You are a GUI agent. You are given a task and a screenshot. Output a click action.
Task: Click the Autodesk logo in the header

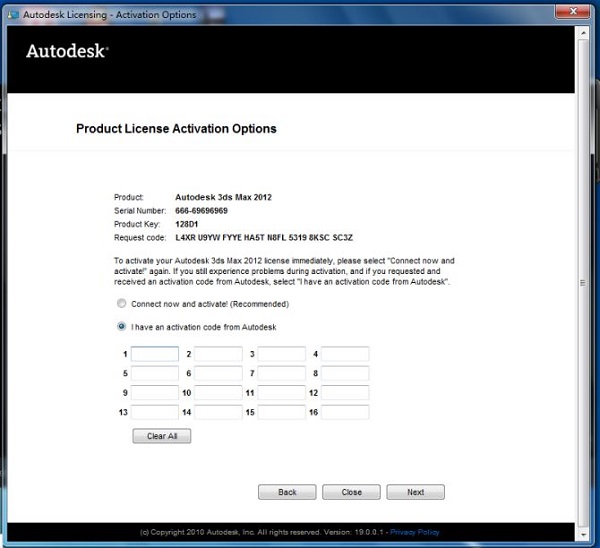pyautogui.click(x=67, y=51)
